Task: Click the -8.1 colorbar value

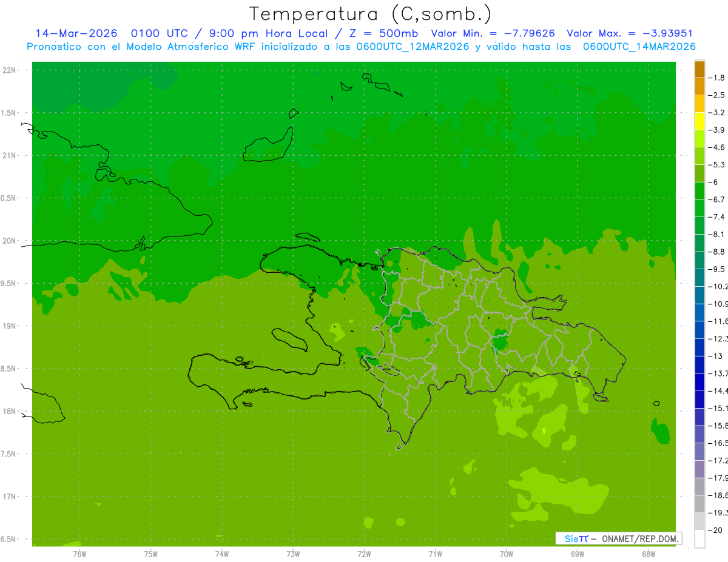Action: click(716, 234)
